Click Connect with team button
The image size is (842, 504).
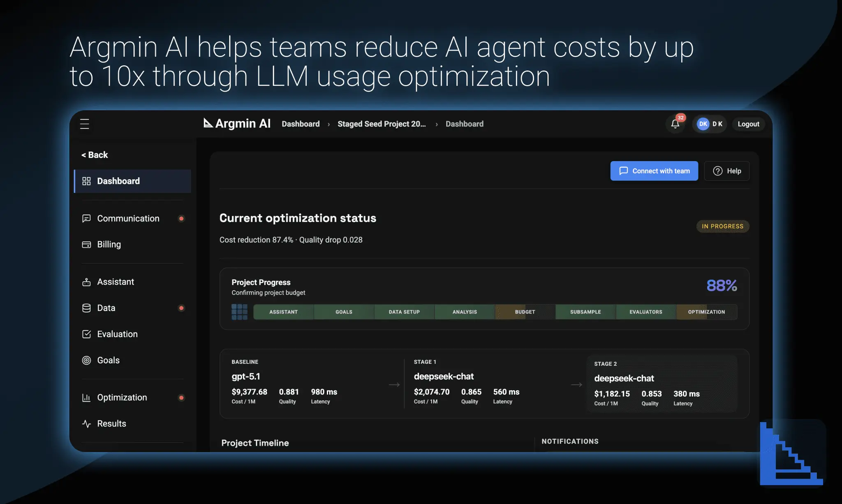[x=654, y=171]
